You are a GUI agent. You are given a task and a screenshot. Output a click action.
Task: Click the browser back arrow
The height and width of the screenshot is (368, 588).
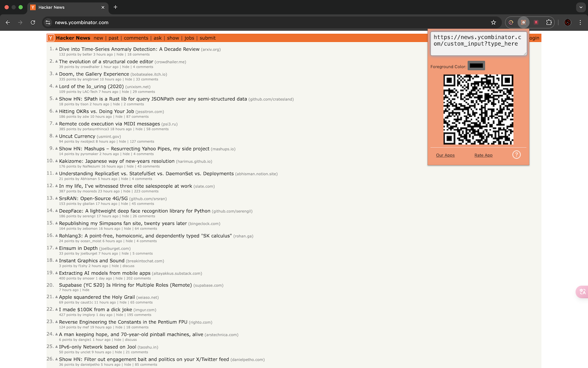[8, 23]
